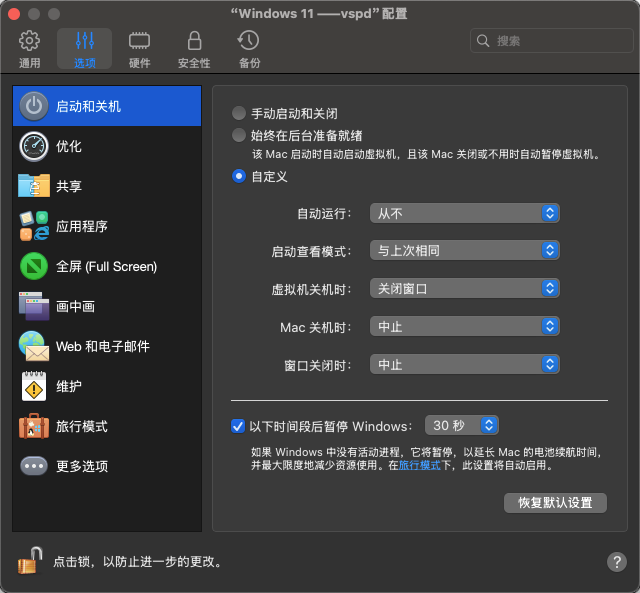Click the green Full Screen icon
This screenshot has width=640, height=593.
(x=34, y=266)
